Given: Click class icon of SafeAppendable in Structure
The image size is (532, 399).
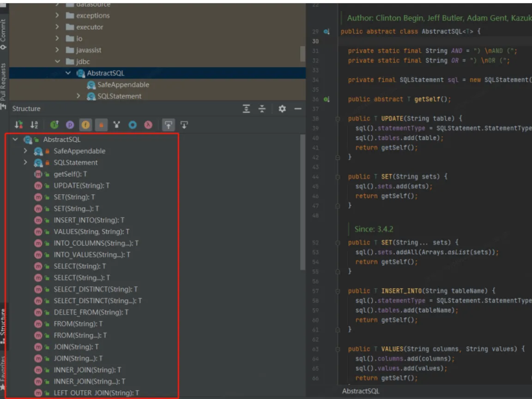Looking at the screenshot, I should [38, 151].
